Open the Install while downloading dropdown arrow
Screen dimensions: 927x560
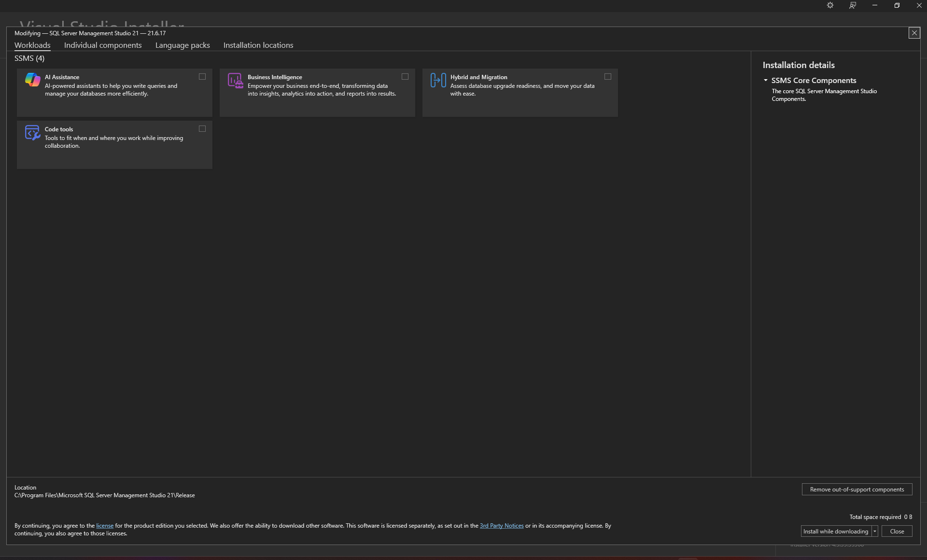coord(874,532)
